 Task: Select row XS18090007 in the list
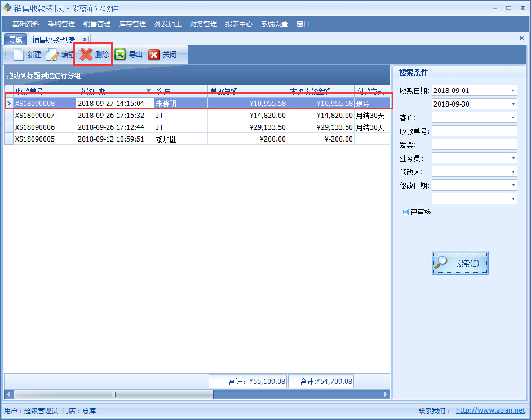coord(35,115)
